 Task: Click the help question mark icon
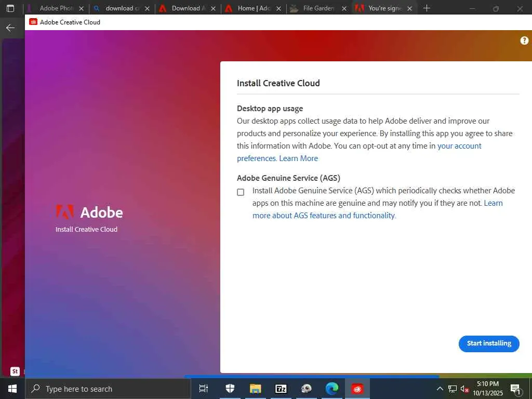point(524,41)
